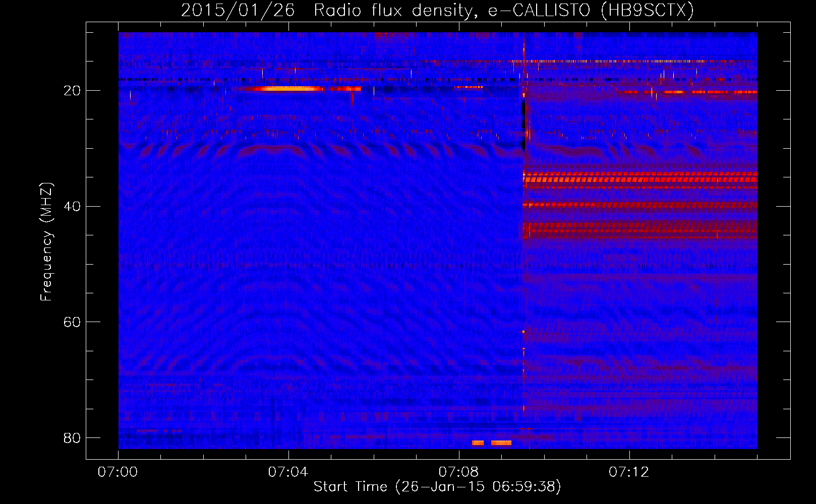816x504 pixels.
Task: Click the '60' frequency tick label
Action: 72,322
